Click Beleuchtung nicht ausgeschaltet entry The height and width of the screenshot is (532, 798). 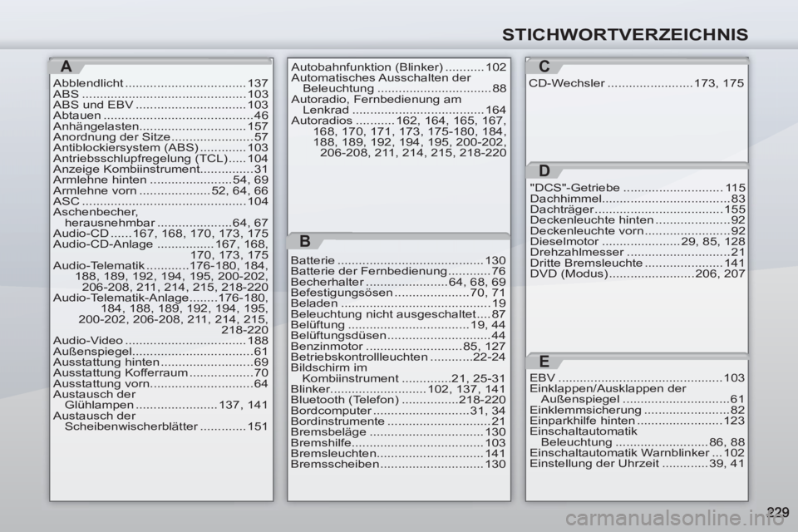(398, 314)
